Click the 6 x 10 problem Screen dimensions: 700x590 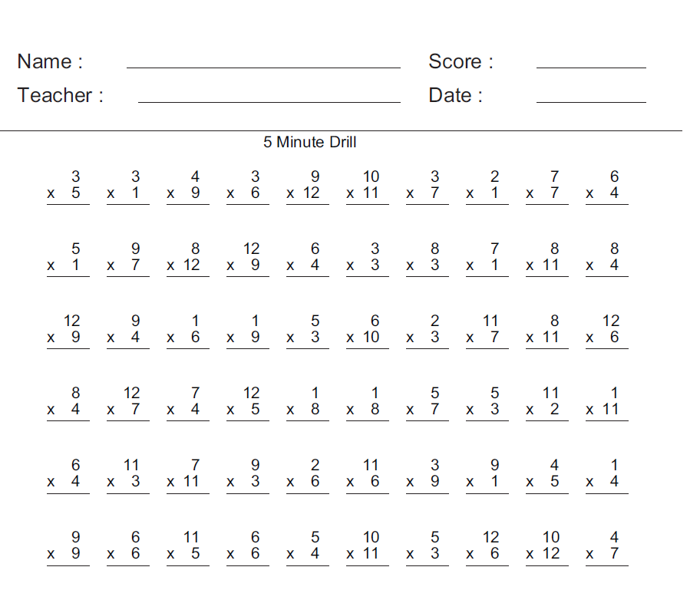click(368, 331)
